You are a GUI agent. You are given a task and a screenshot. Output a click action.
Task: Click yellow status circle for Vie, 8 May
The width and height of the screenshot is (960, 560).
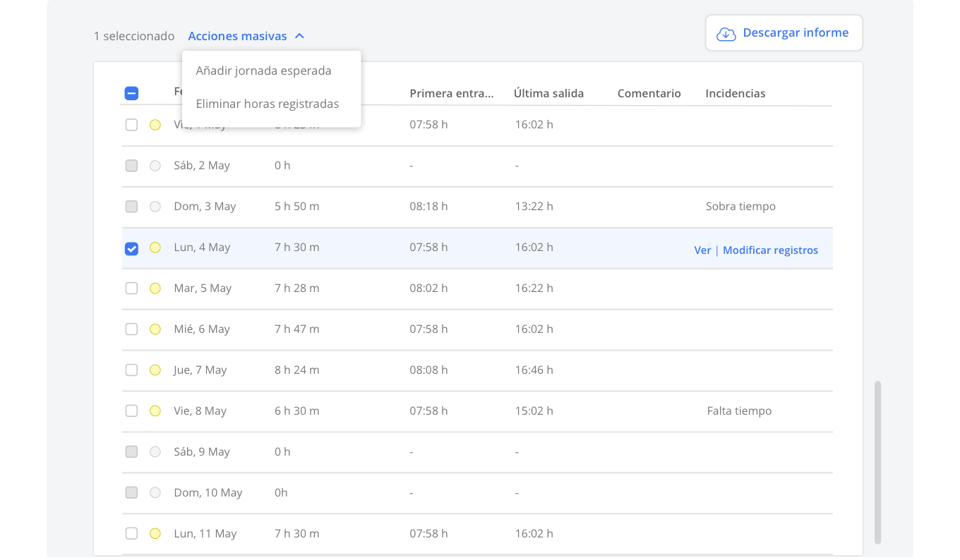155,411
